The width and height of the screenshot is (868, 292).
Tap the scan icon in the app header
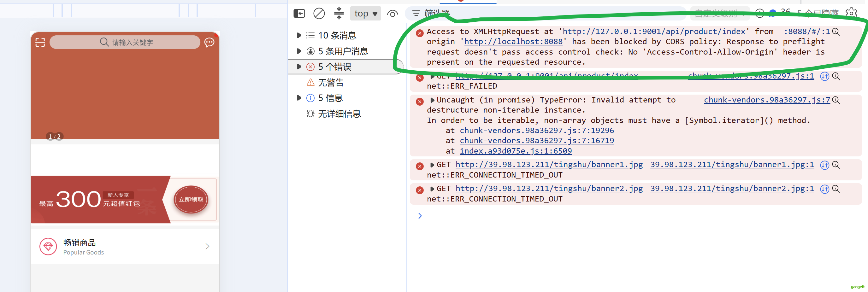40,42
